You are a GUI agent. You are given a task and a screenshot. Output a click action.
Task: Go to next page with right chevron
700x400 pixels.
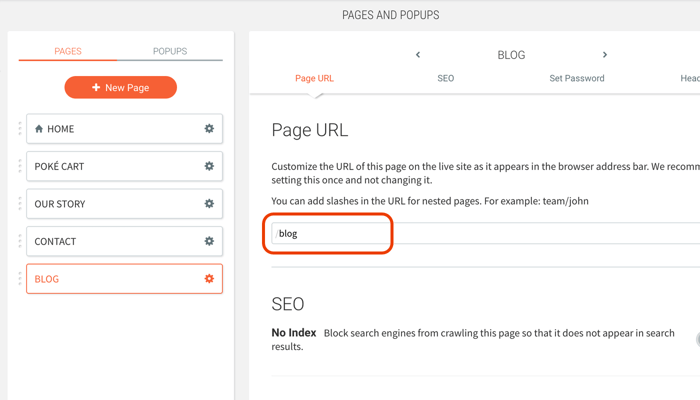pos(605,54)
